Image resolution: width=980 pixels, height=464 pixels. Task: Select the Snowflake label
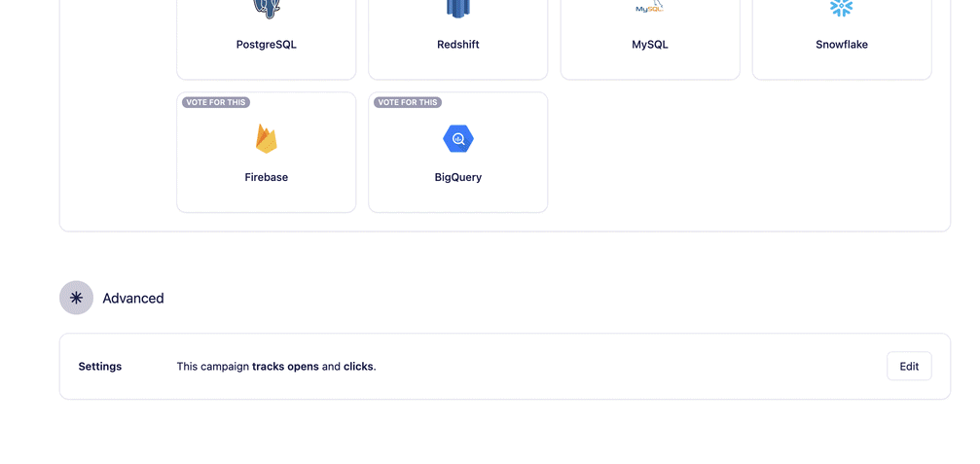tap(841, 45)
